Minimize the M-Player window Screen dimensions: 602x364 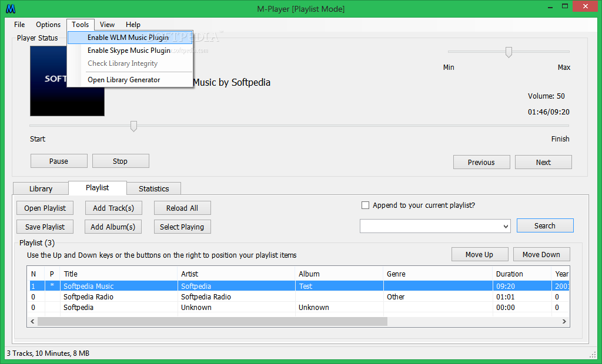click(550, 6)
